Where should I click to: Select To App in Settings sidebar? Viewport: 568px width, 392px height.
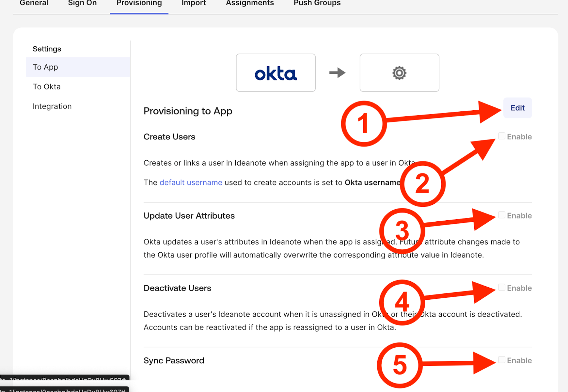coord(78,67)
